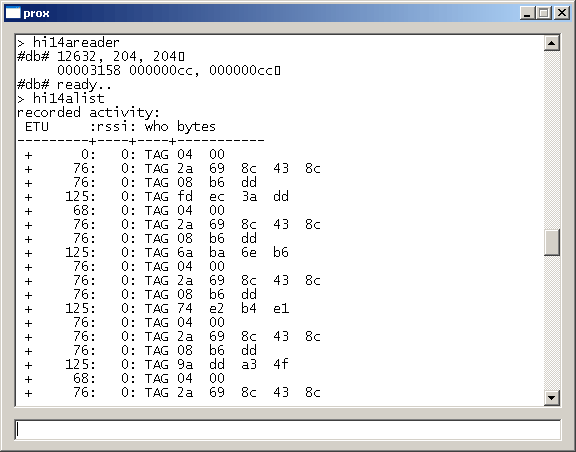Click the "> hi14areader" command line

68,43
